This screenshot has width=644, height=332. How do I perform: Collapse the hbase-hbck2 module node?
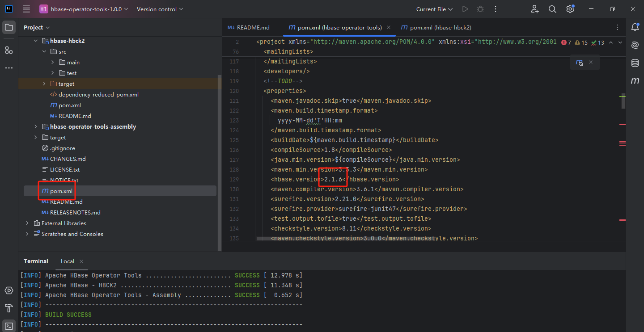point(36,41)
